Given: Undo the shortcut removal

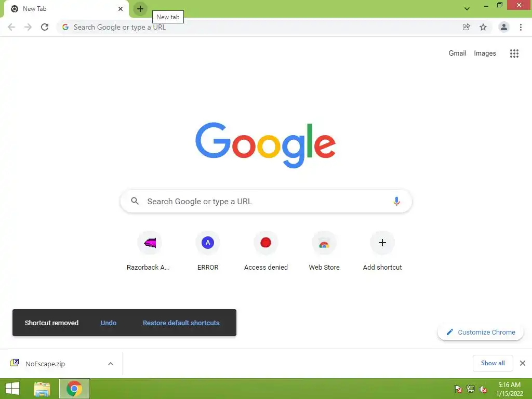Looking at the screenshot, I should point(109,323).
